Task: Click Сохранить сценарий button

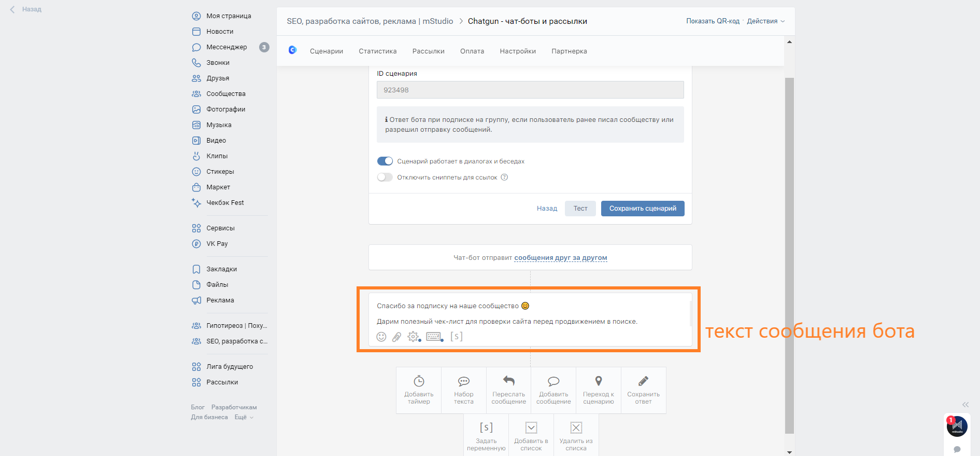Action: click(x=643, y=209)
